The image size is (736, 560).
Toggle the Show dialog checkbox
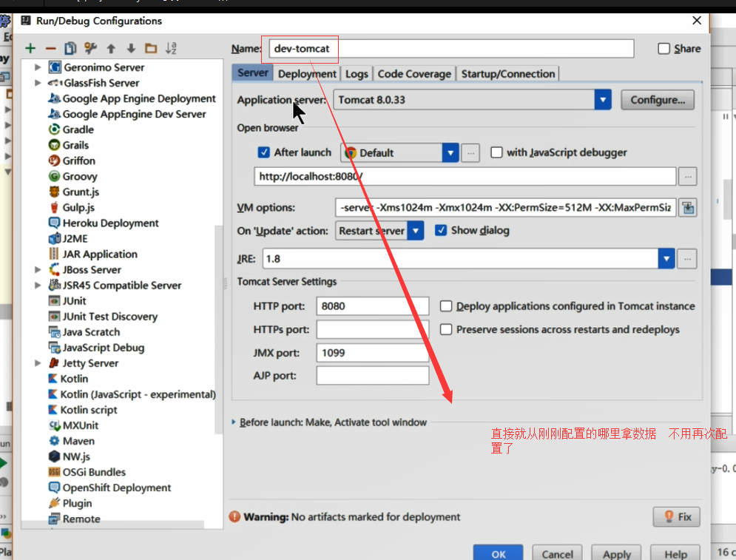[x=441, y=230]
